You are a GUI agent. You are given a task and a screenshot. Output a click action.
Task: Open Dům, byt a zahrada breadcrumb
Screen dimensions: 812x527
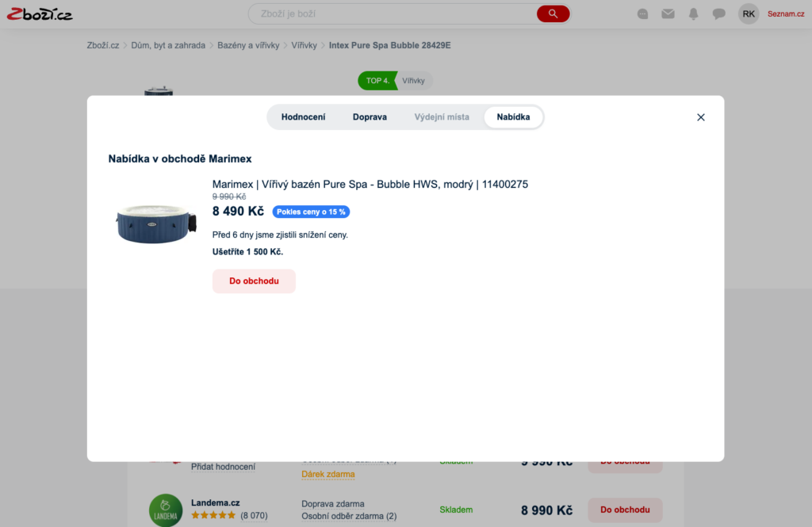(x=168, y=45)
